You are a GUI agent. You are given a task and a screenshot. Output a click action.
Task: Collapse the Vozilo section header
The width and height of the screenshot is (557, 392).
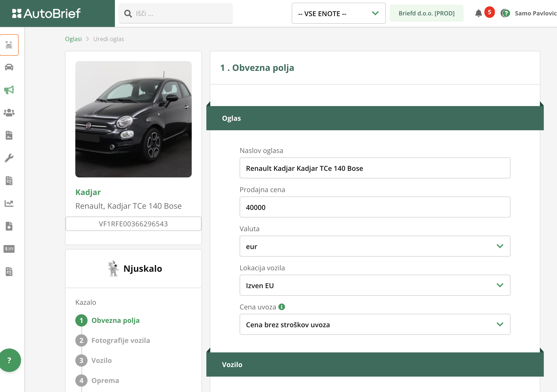tap(375, 364)
